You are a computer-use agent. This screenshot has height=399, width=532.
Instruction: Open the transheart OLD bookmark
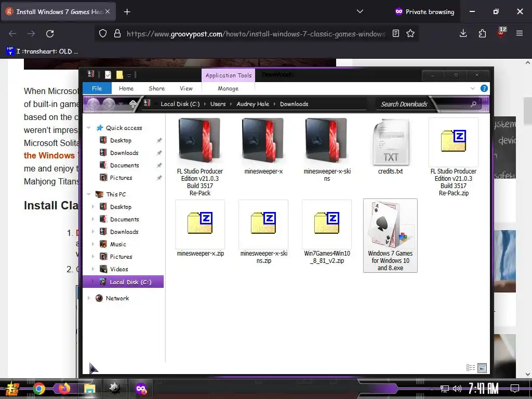[x=43, y=51]
